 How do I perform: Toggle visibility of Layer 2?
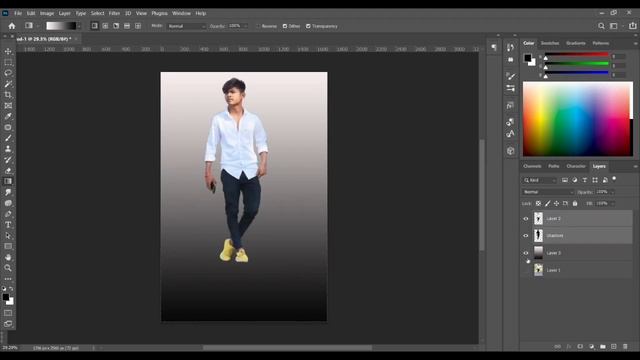526,219
